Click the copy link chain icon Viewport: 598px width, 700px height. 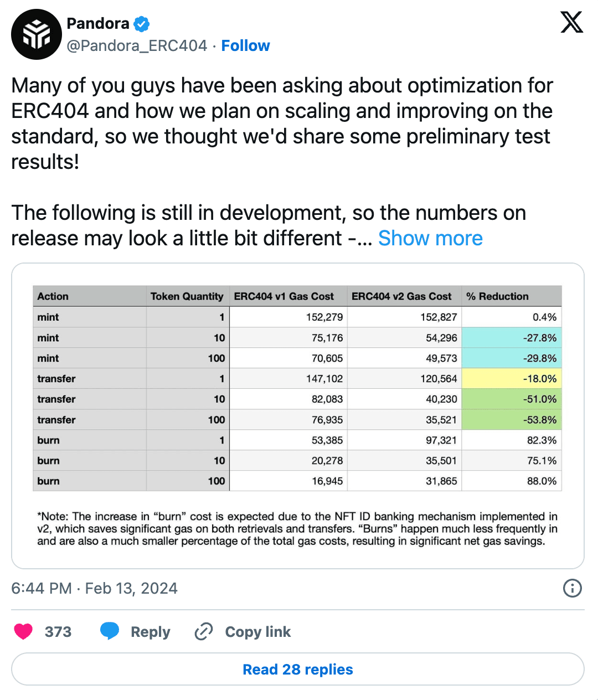pos(204,631)
